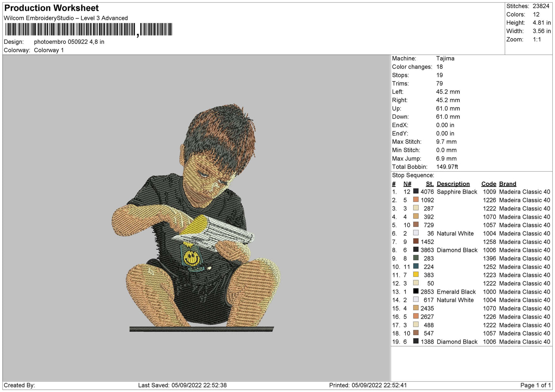This screenshot has width=555, height=392.
Task: Select code 1258 in row 7
Action: coord(490,242)
